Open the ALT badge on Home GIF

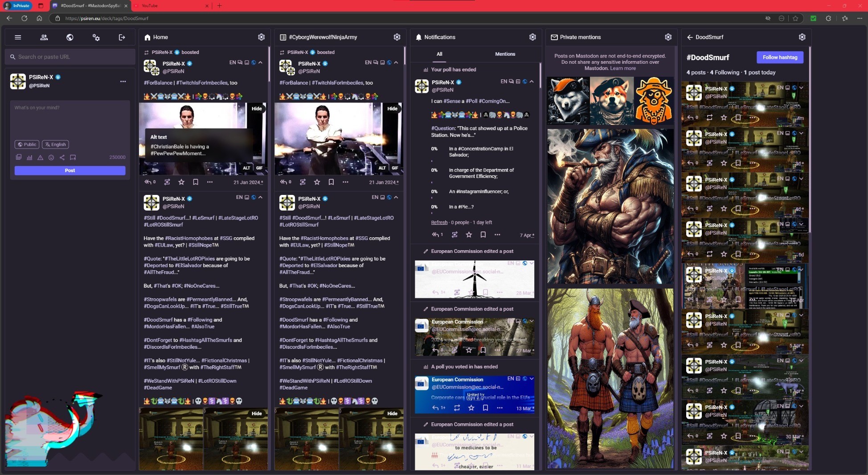(x=246, y=168)
